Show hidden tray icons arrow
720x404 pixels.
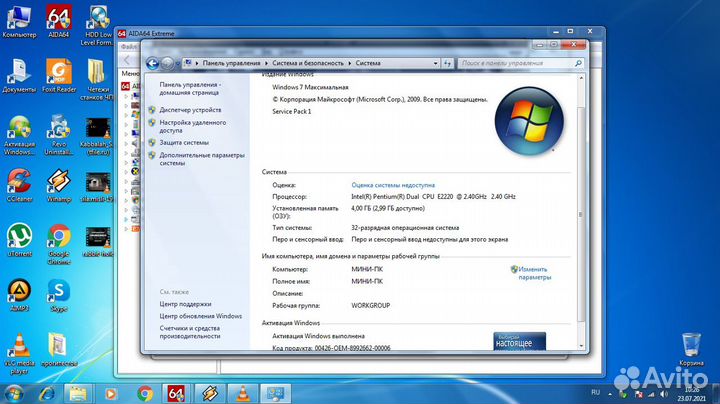pos(610,394)
